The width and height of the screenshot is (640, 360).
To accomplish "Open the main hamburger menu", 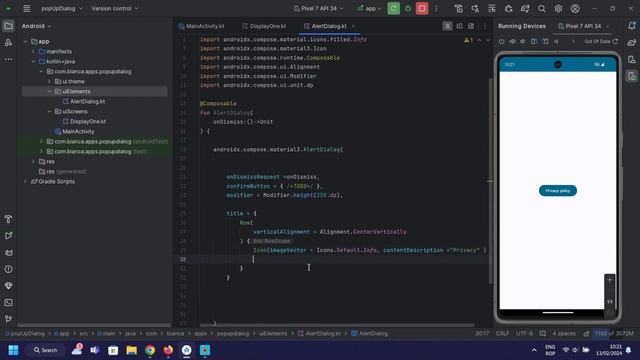I will (x=27, y=8).
